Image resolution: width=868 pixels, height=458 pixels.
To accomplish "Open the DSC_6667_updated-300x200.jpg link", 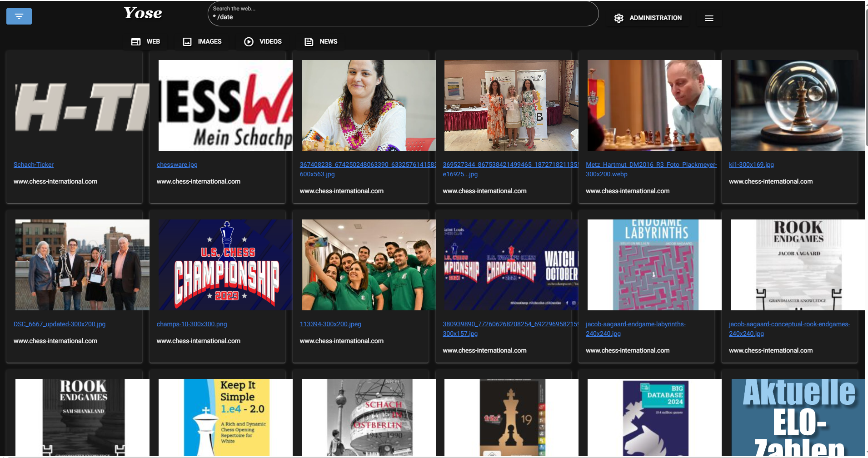I will pyautogui.click(x=60, y=324).
